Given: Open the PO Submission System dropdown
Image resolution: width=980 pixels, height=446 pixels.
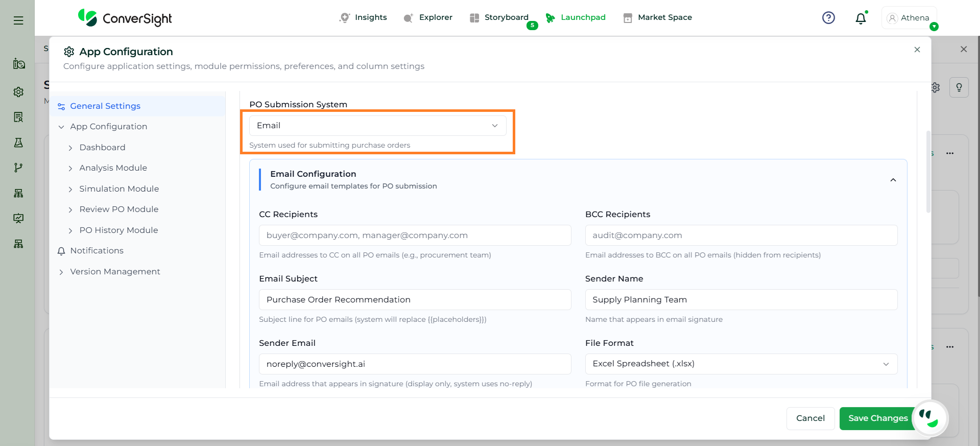Looking at the screenshot, I should [x=377, y=126].
